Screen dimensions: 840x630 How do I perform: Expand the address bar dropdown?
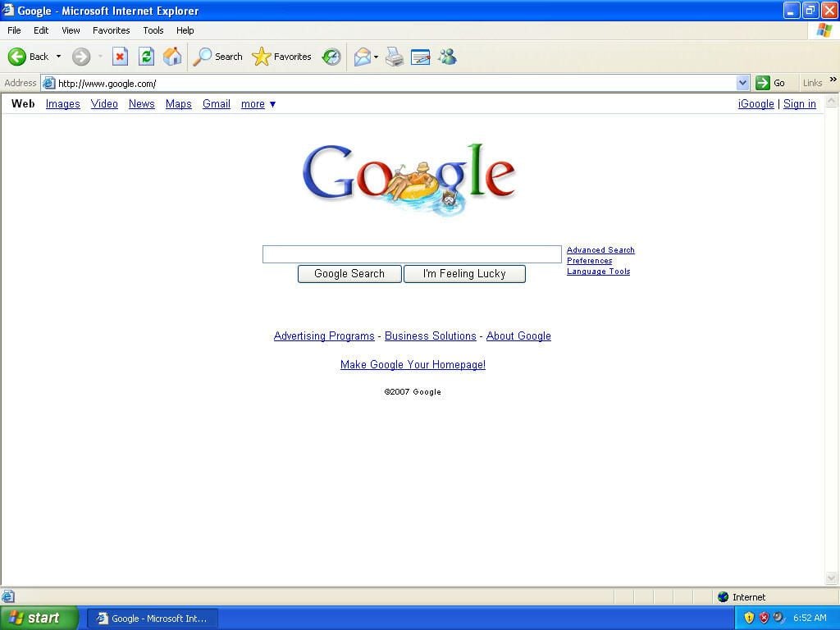click(x=742, y=83)
